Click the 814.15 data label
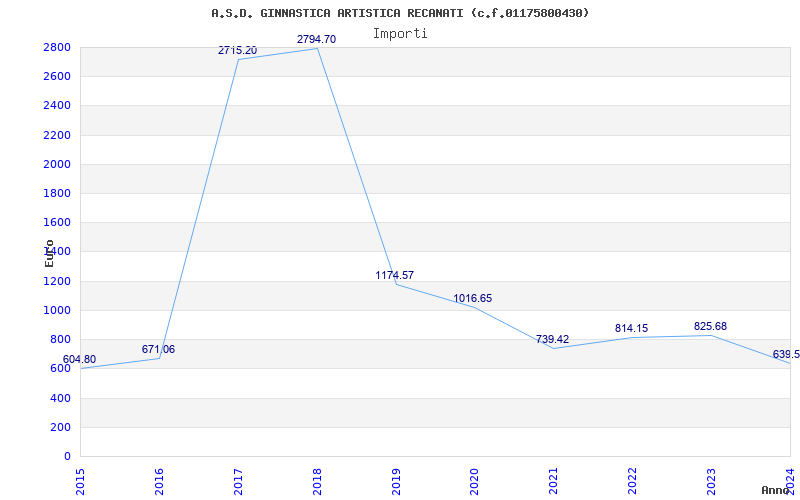 [x=631, y=329]
